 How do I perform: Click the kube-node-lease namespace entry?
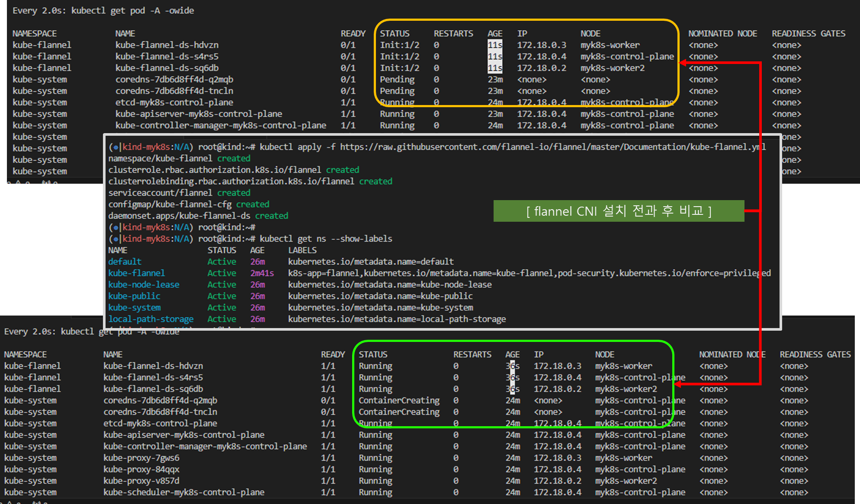click(144, 284)
